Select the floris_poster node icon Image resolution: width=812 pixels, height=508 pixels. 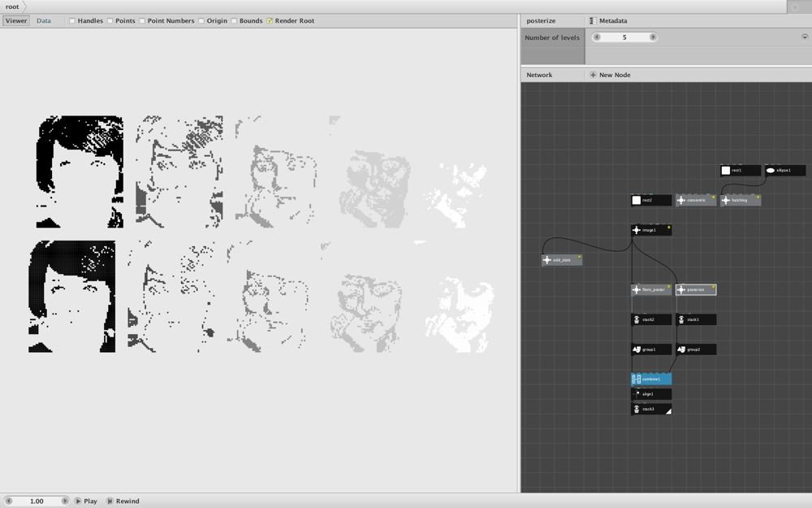637,290
